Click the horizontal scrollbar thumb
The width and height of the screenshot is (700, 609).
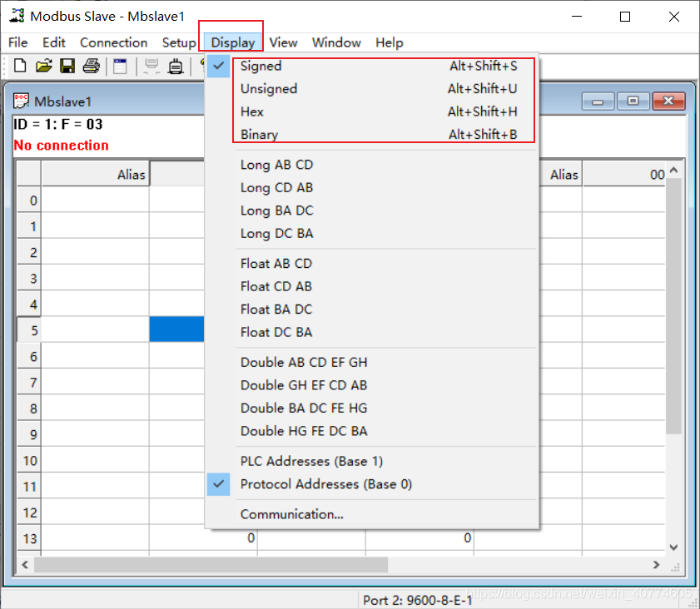(211, 565)
